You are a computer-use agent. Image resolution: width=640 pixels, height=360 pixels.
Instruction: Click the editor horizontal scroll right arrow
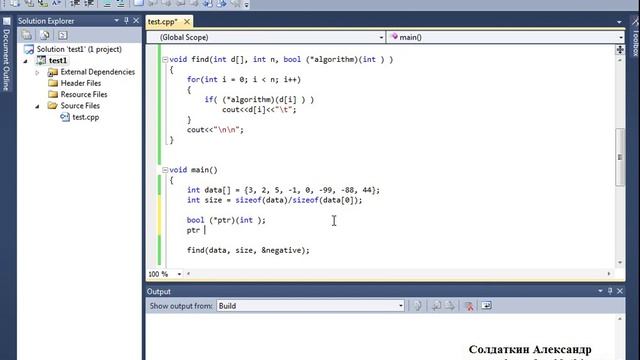coord(609,274)
